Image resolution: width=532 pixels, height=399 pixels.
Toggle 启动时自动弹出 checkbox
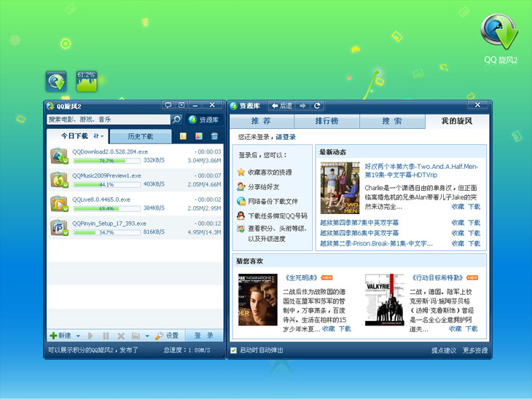click(x=233, y=350)
